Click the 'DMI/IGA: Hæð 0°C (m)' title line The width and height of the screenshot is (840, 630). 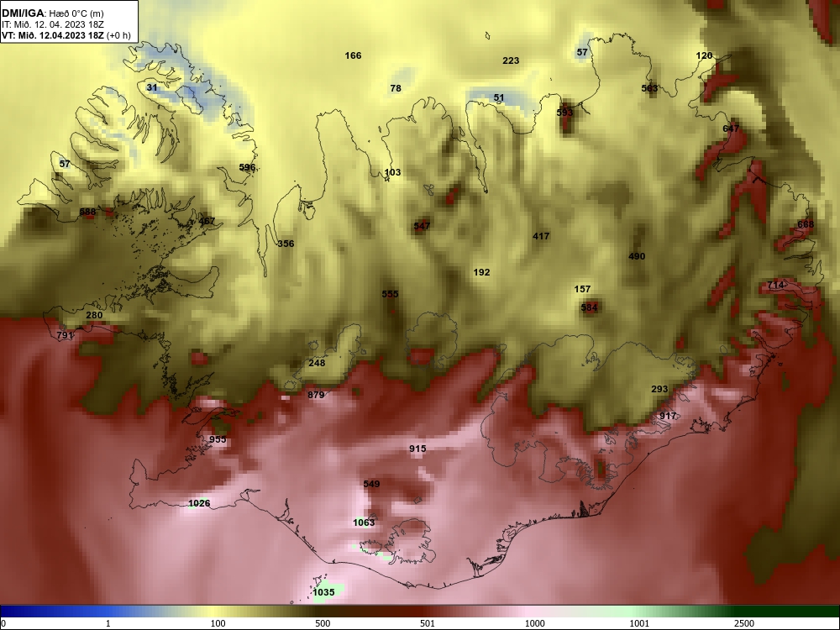(52, 13)
